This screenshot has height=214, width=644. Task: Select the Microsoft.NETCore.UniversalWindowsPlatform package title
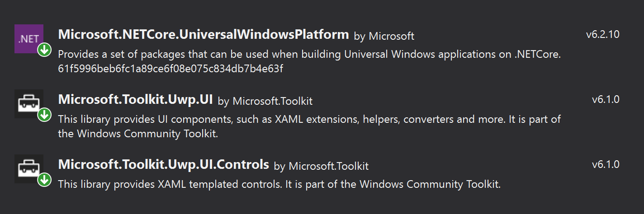[204, 35]
